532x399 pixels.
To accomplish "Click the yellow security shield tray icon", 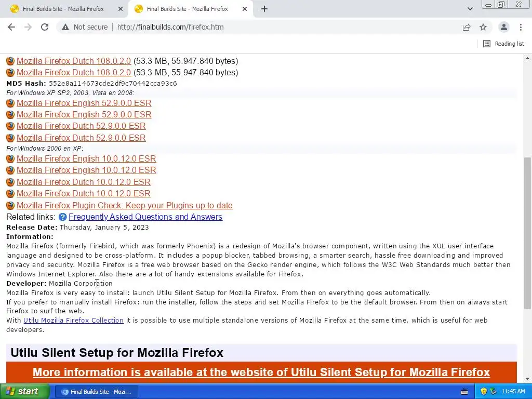I will click(484, 392).
